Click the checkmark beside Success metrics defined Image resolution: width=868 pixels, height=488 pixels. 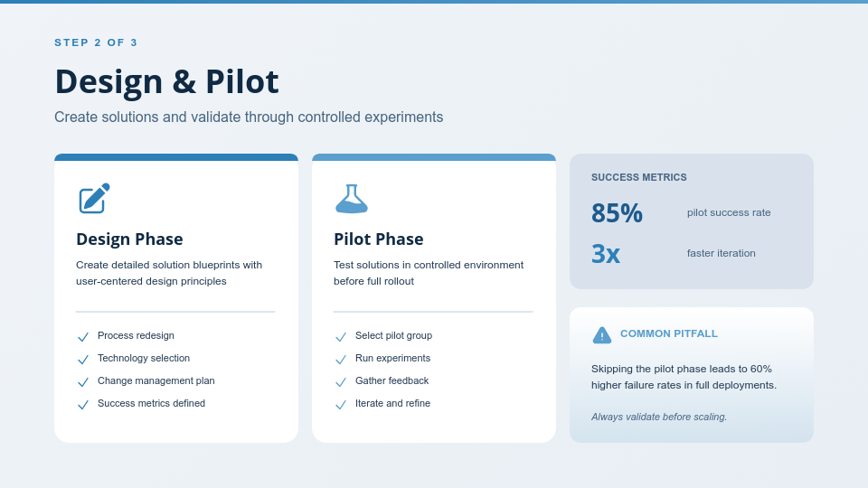click(83, 405)
